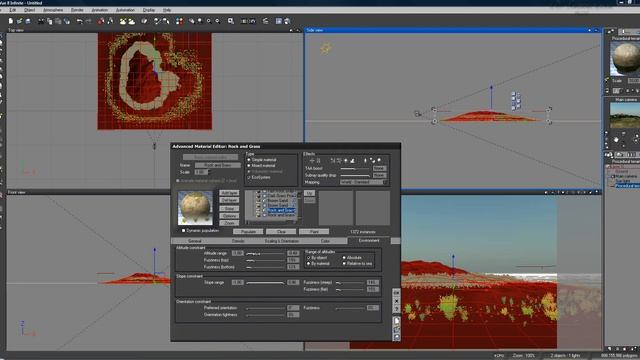This screenshot has height=360, width=640.
Task: Click the red and blue grid toolbar icon
Action: (x=179, y=21)
